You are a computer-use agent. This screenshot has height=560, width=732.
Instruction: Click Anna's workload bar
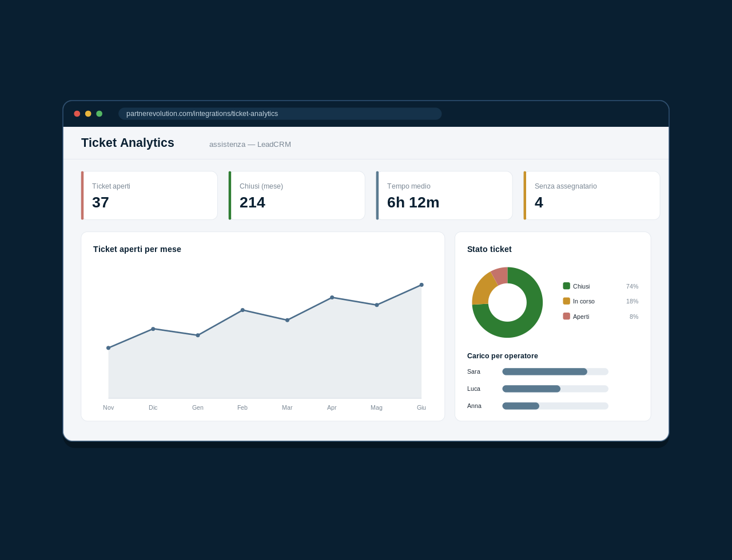(555, 406)
